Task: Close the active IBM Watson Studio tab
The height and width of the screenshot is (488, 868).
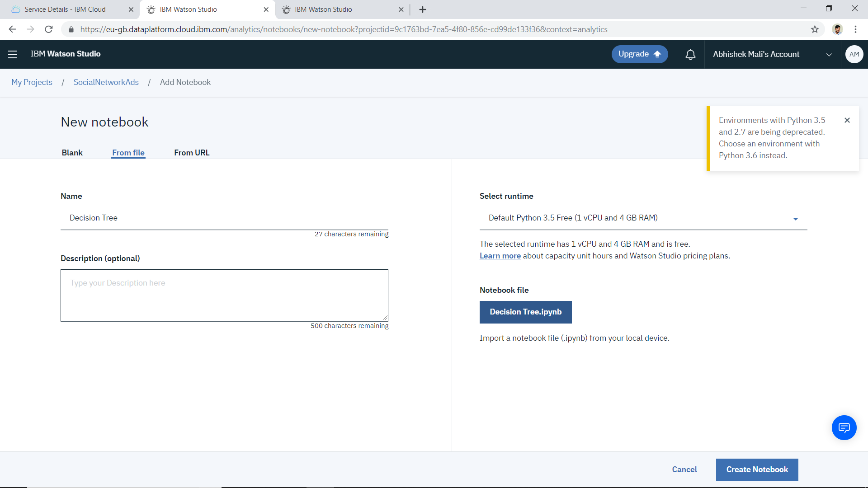Action: [x=266, y=9]
